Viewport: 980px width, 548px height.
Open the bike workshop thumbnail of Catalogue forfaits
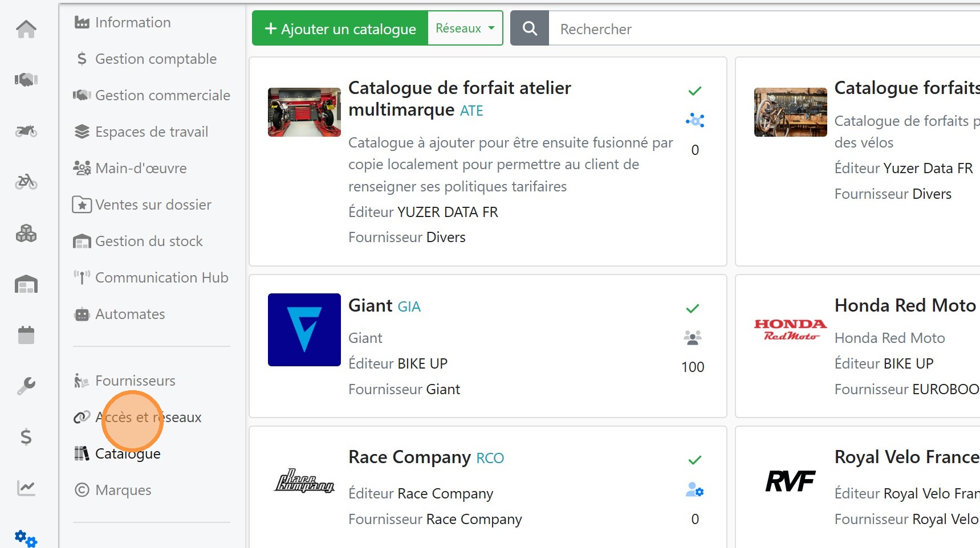point(790,112)
